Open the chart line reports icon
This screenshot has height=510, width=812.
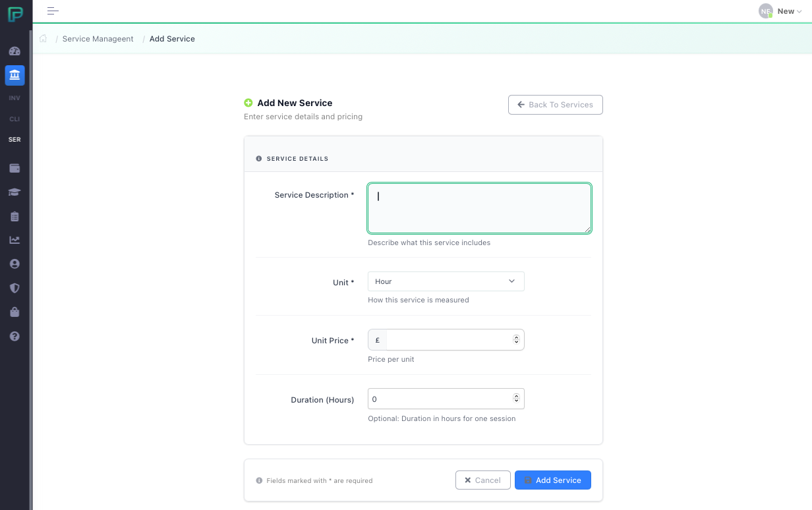[x=14, y=241]
